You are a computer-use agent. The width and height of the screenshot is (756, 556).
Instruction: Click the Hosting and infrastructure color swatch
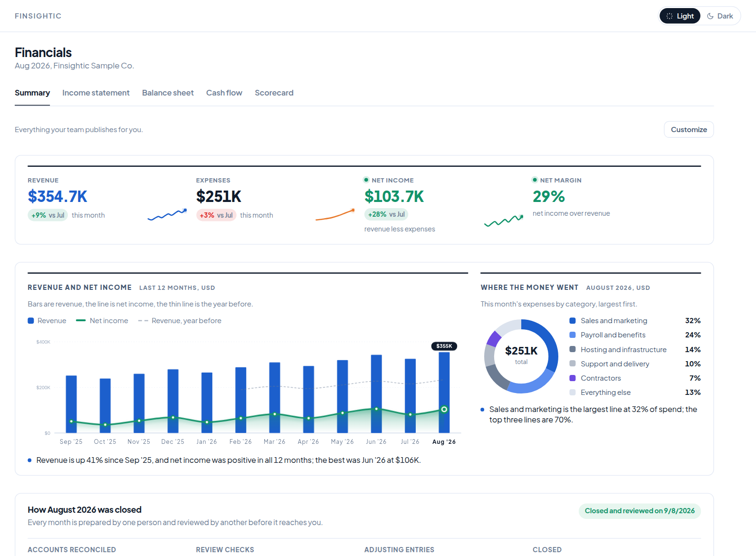click(x=573, y=349)
